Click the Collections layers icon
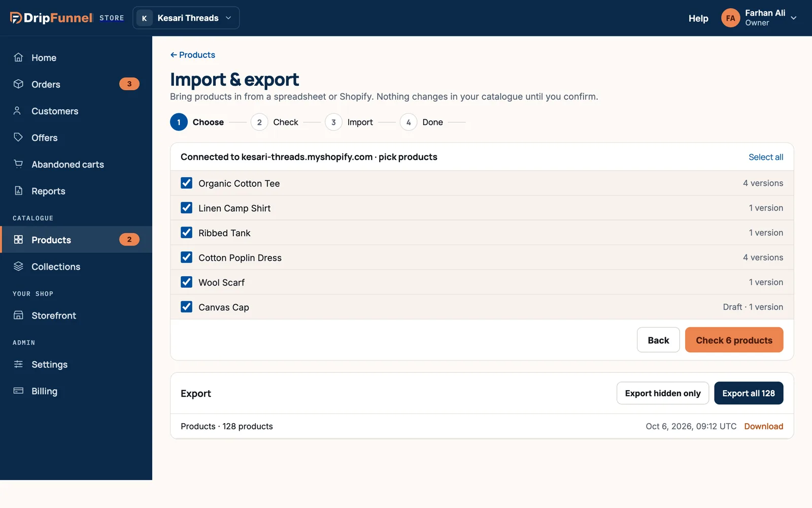Image resolution: width=812 pixels, height=508 pixels. pos(18,266)
